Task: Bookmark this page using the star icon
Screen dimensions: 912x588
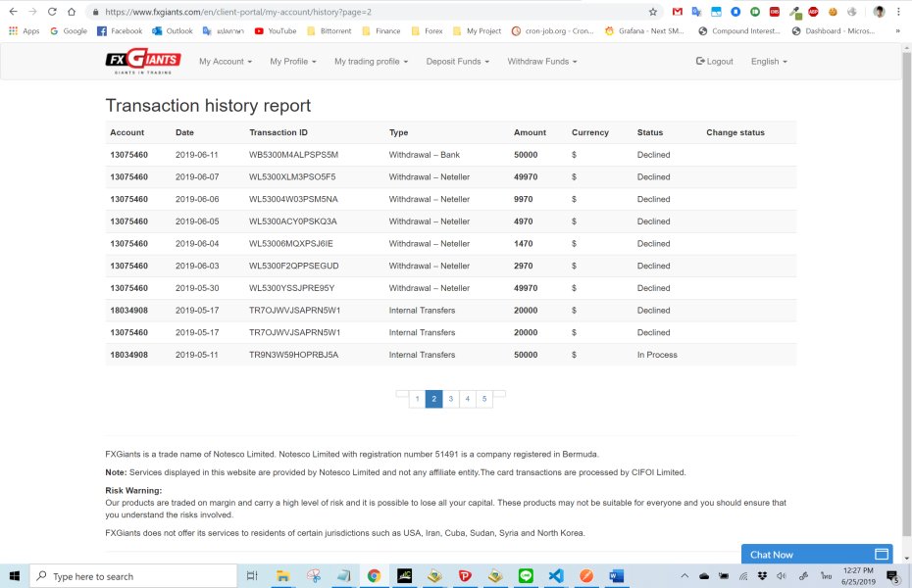Action: [x=653, y=12]
